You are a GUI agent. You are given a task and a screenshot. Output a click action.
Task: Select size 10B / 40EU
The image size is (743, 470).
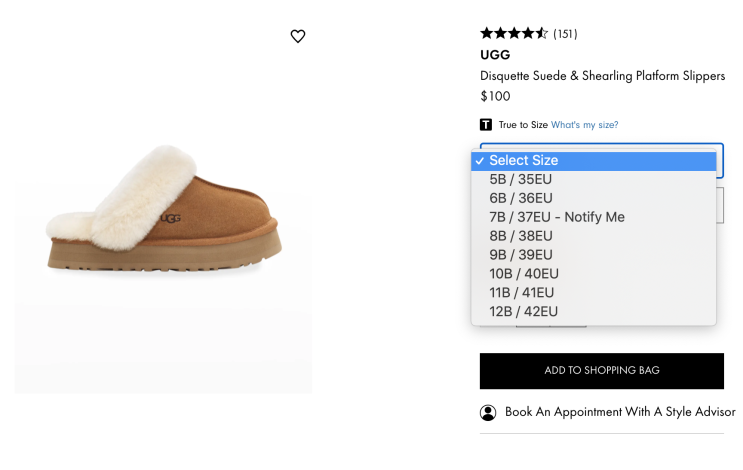pos(524,274)
